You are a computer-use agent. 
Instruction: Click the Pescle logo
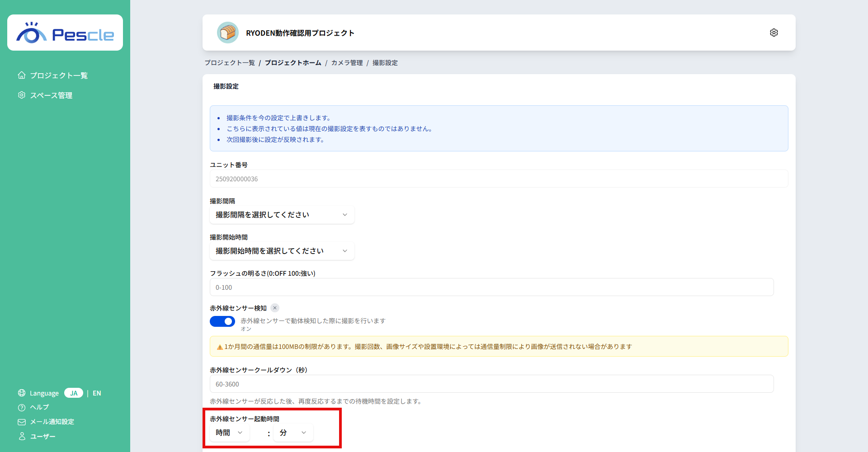point(65,33)
